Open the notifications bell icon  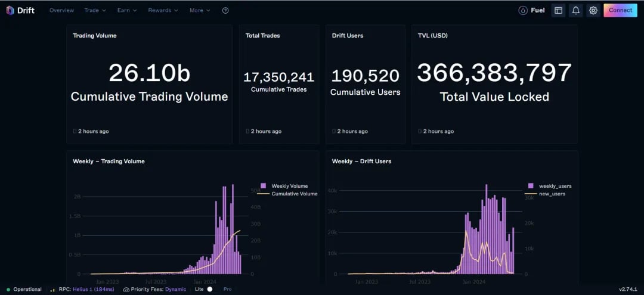click(x=576, y=11)
